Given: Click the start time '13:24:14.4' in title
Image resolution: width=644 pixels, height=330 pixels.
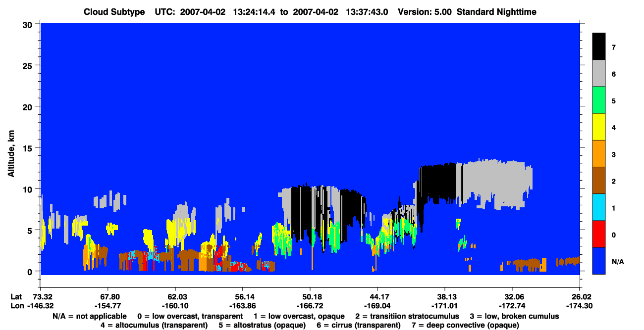Looking at the screenshot, I should point(255,12).
